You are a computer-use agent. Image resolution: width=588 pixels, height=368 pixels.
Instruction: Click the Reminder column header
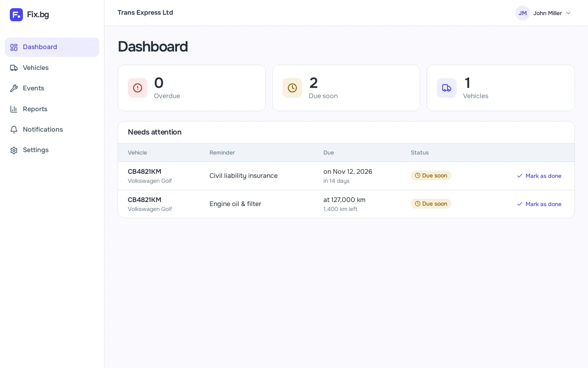point(222,153)
